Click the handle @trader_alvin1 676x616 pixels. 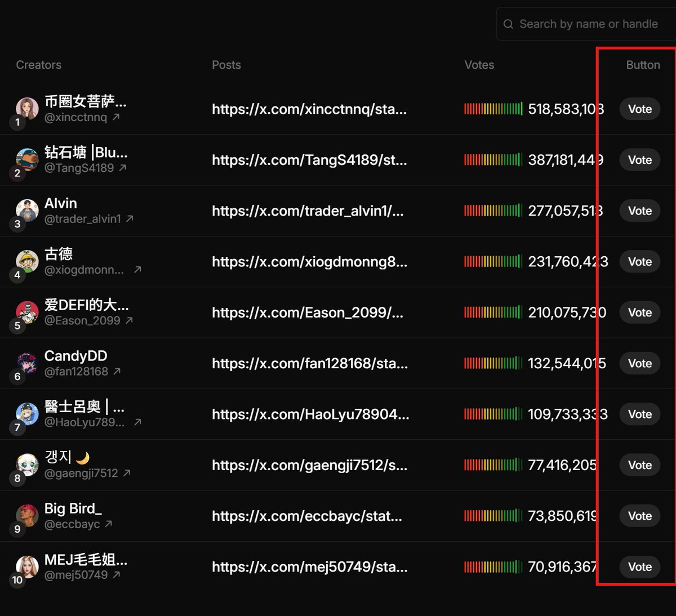pyautogui.click(x=83, y=218)
